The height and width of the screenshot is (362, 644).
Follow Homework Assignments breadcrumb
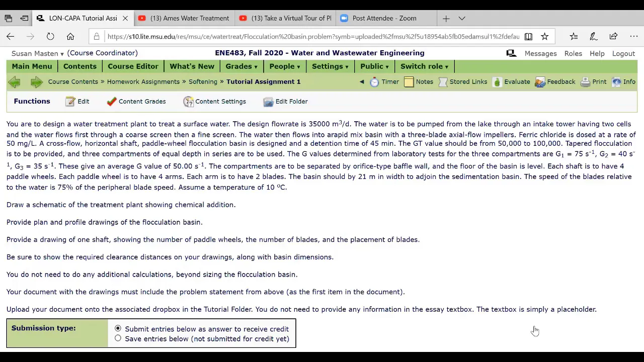[143, 81]
